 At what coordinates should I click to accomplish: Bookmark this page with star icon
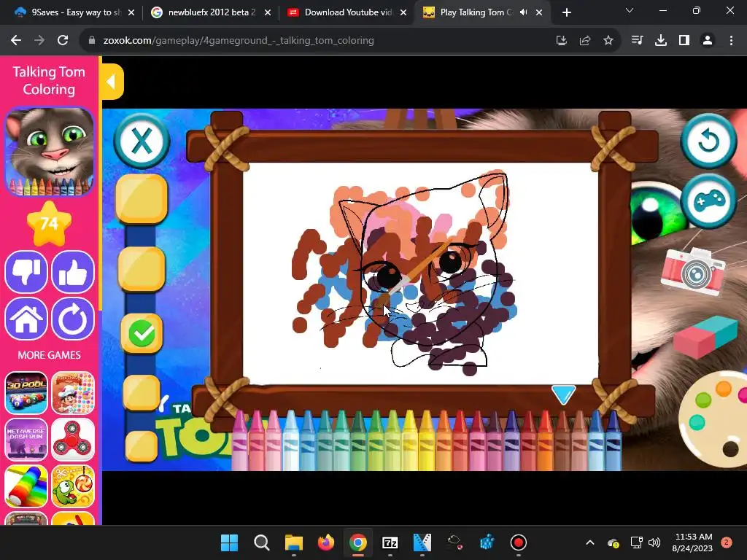(x=608, y=41)
